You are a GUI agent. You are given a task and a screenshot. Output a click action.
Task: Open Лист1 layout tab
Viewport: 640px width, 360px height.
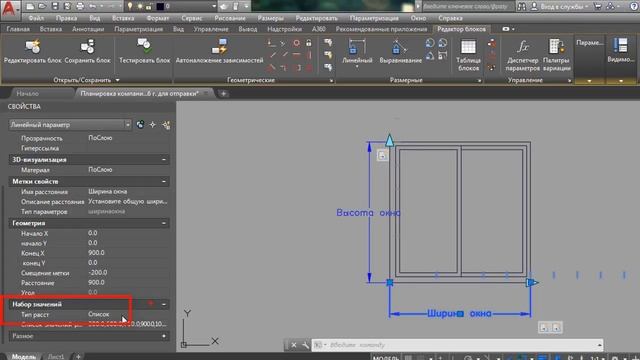56,356
